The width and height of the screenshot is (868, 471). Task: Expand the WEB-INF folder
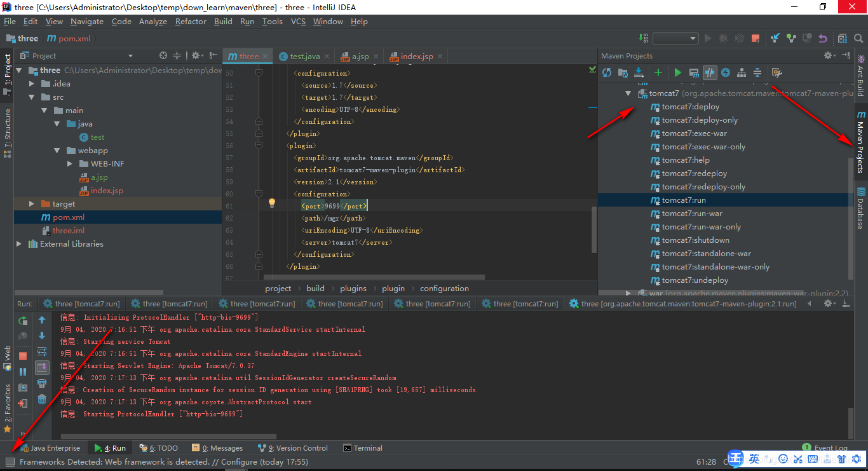[69, 164]
